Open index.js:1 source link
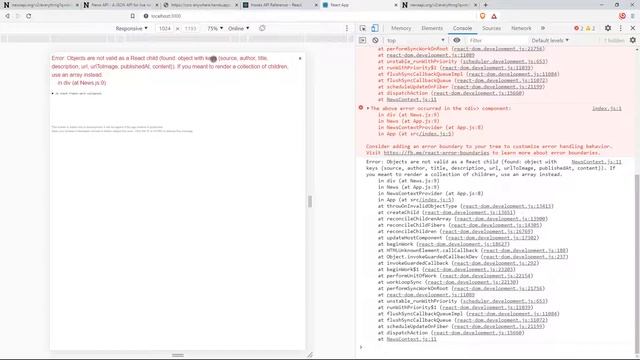The height and width of the screenshot is (360, 640). click(x=607, y=108)
